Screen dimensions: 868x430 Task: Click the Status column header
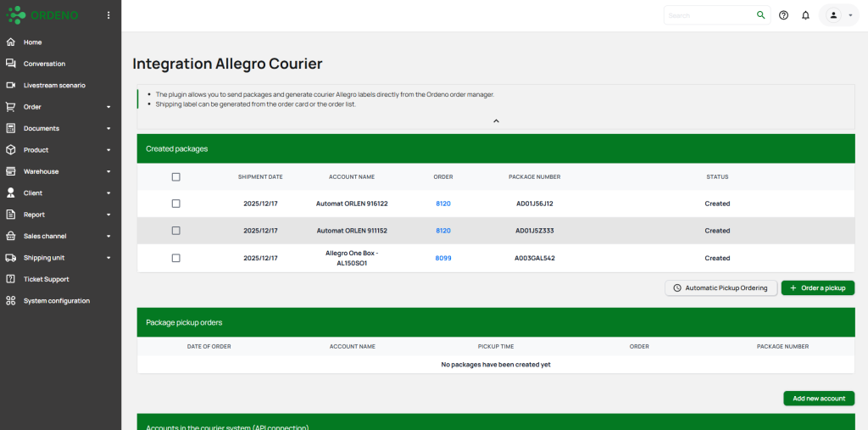click(x=717, y=176)
